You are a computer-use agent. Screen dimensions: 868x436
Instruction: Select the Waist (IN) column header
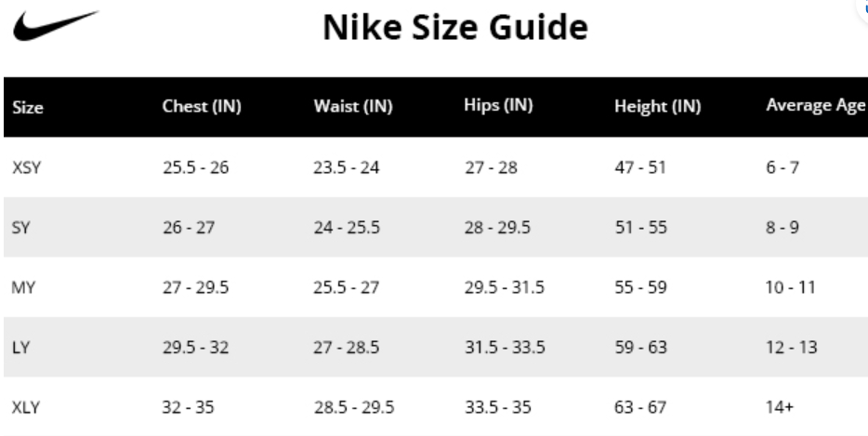[x=353, y=106]
